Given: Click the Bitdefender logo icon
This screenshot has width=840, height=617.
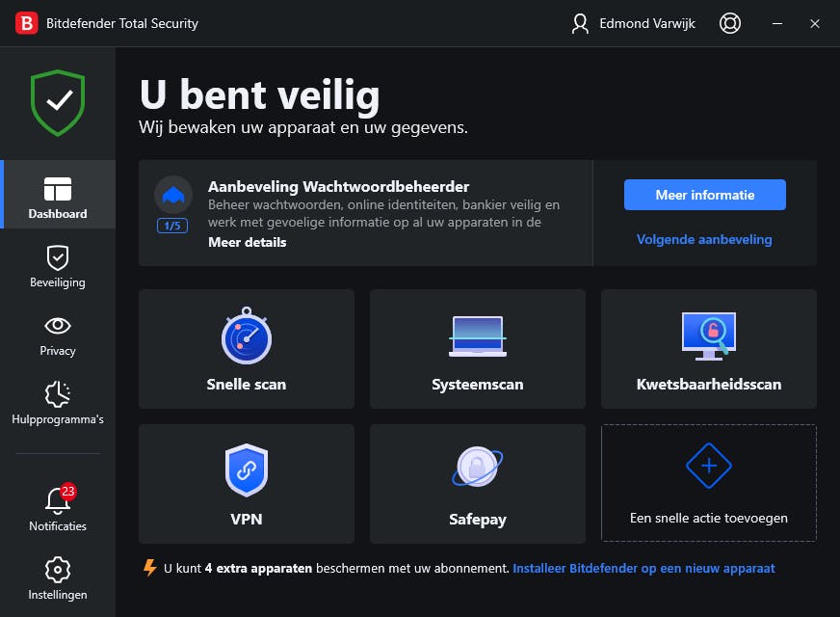Looking at the screenshot, I should click(27, 23).
